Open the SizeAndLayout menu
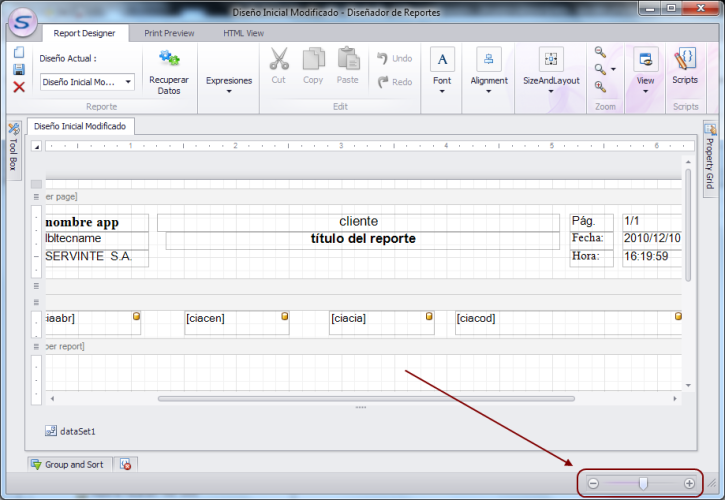This screenshot has width=725, height=500. [x=551, y=69]
